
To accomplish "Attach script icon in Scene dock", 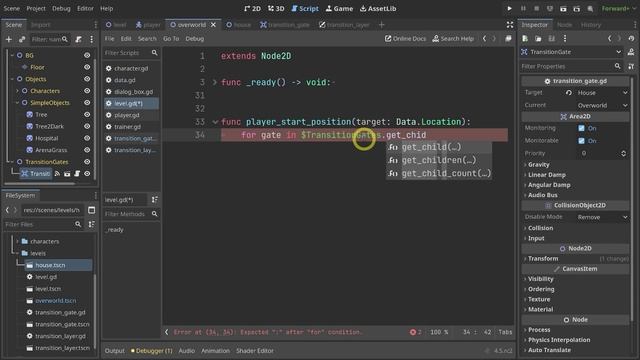I will coord(78,39).
